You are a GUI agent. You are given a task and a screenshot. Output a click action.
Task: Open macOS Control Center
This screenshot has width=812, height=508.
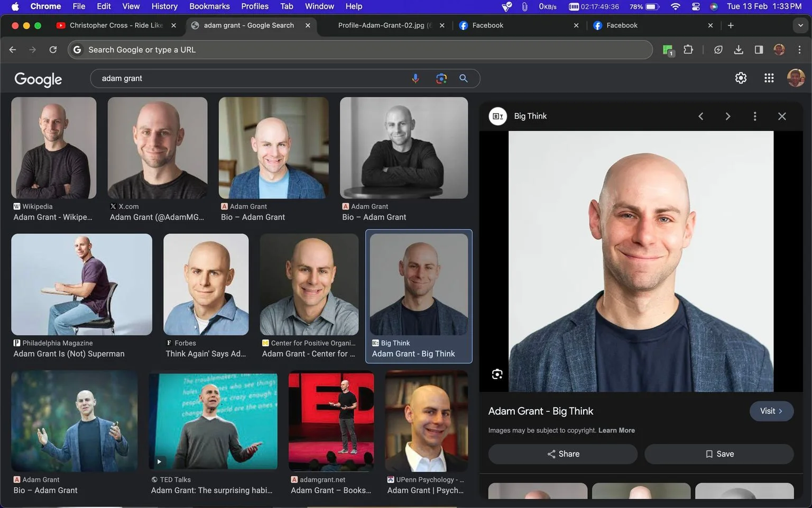(x=696, y=6)
